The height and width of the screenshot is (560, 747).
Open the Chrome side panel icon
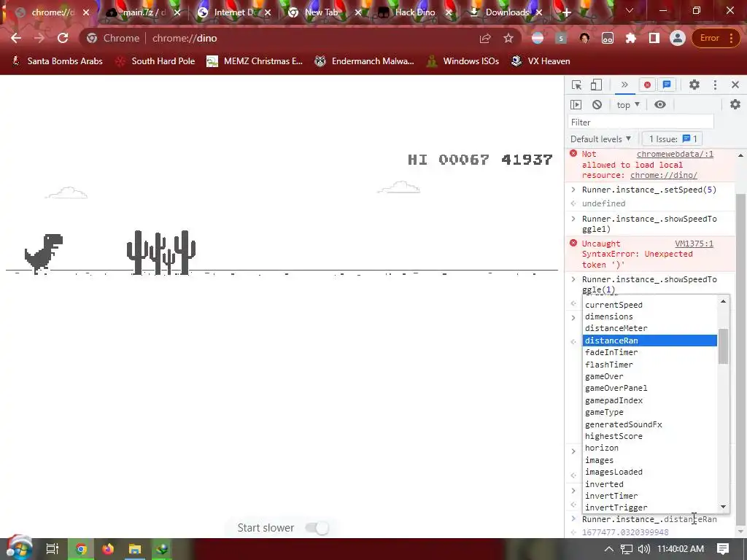pyautogui.click(x=654, y=38)
